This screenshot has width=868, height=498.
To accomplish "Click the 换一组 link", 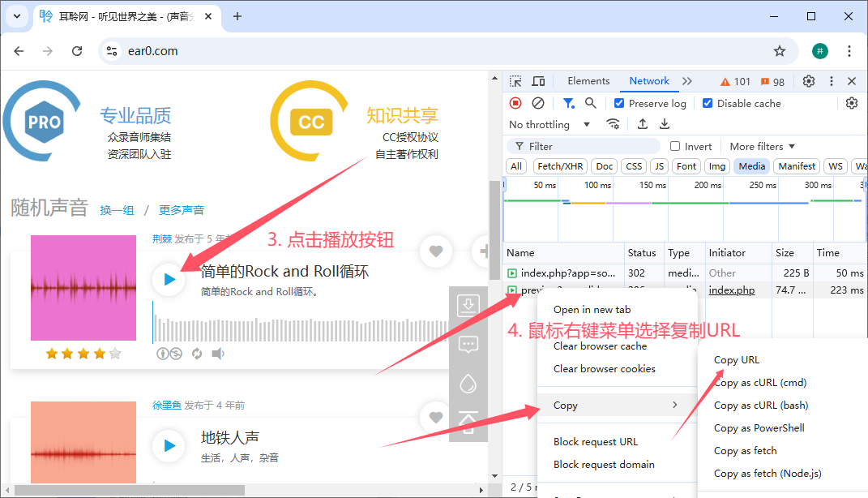I will coord(117,210).
